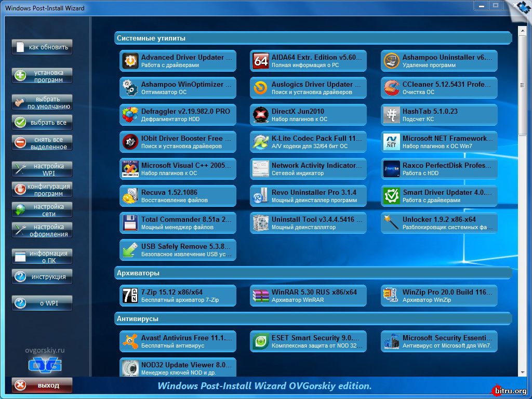The height and width of the screenshot is (399, 532).
Task: Click the Microsoft Visual C++ icon
Action: pos(130,169)
